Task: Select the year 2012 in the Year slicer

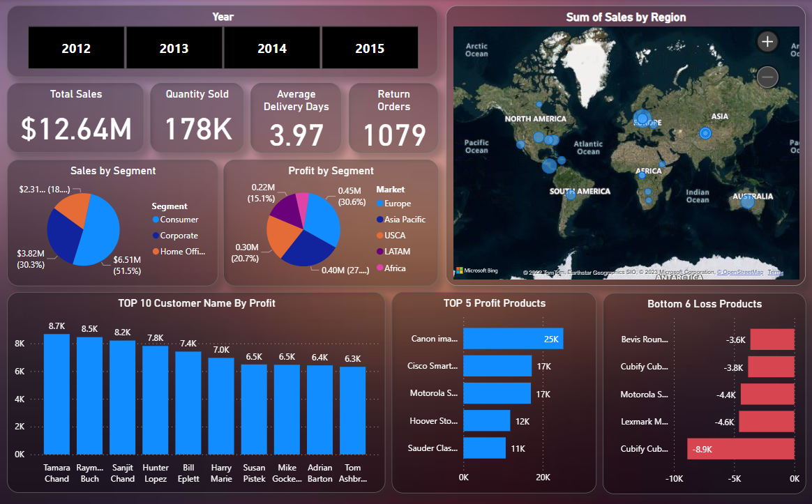Action: 75,48
